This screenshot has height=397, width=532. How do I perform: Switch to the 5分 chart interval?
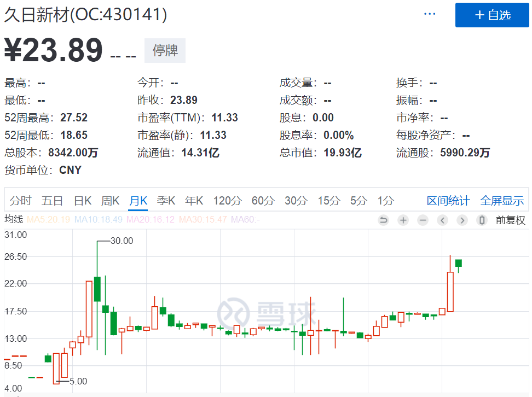click(x=358, y=201)
